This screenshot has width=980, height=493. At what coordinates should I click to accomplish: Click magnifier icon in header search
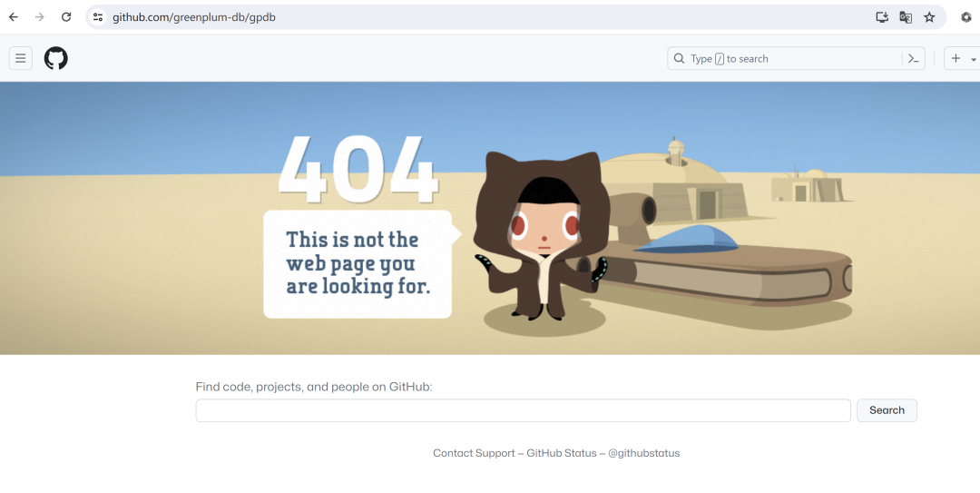[x=679, y=58]
